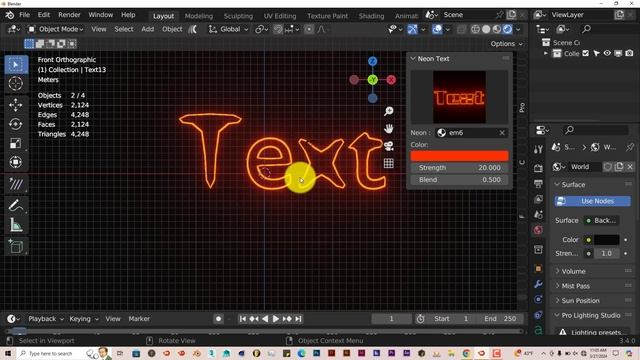Play the animation in reverse
The image size is (640, 360).
(x=265, y=319)
